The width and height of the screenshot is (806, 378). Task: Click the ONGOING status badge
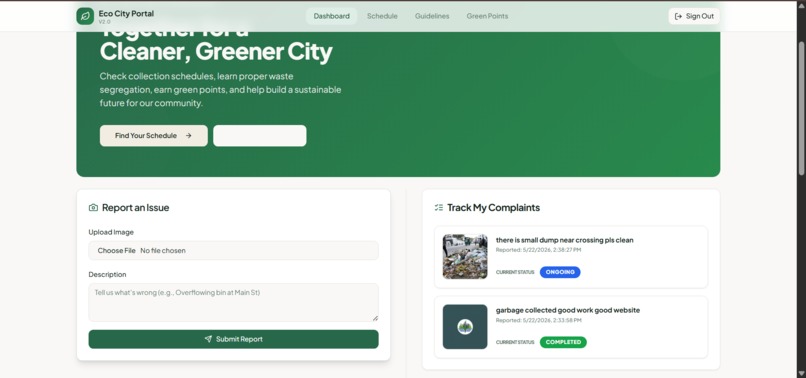click(x=560, y=272)
